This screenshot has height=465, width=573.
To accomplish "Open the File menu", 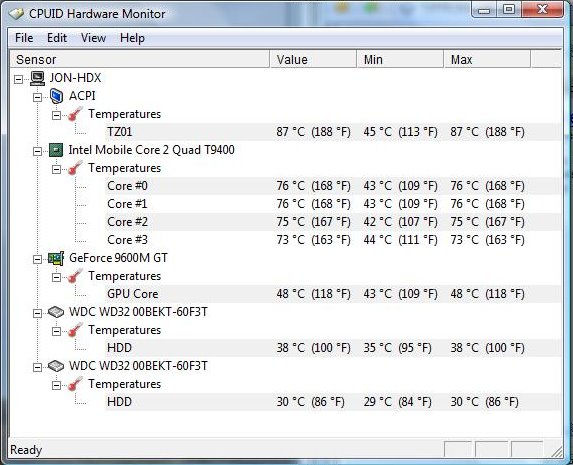I will [24, 38].
